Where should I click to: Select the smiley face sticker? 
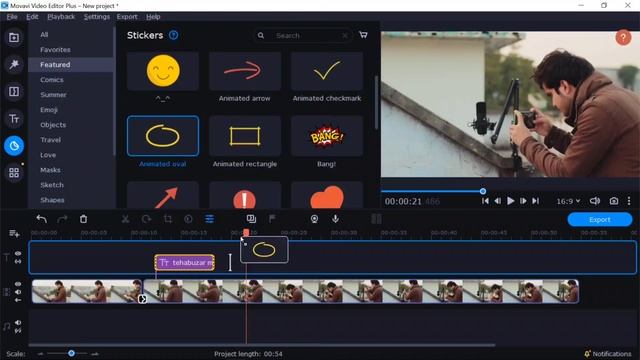pyautogui.click(x=163, y=71)
